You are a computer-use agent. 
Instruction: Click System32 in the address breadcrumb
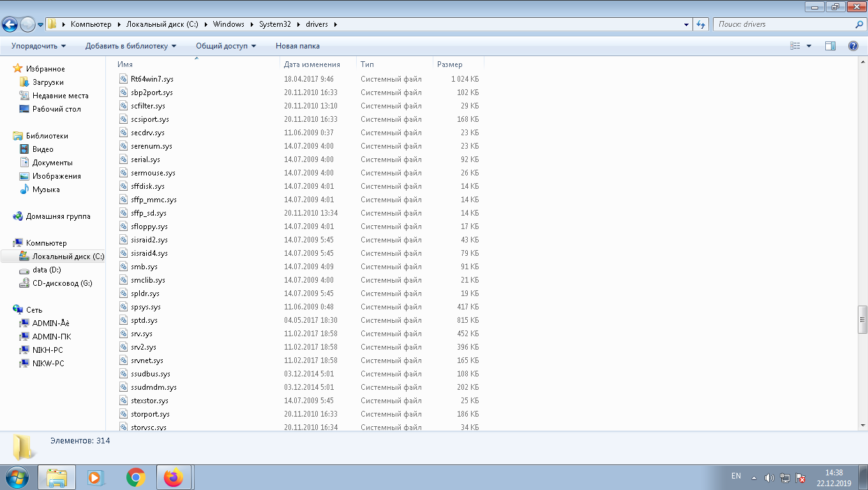[x=274, y=24]
